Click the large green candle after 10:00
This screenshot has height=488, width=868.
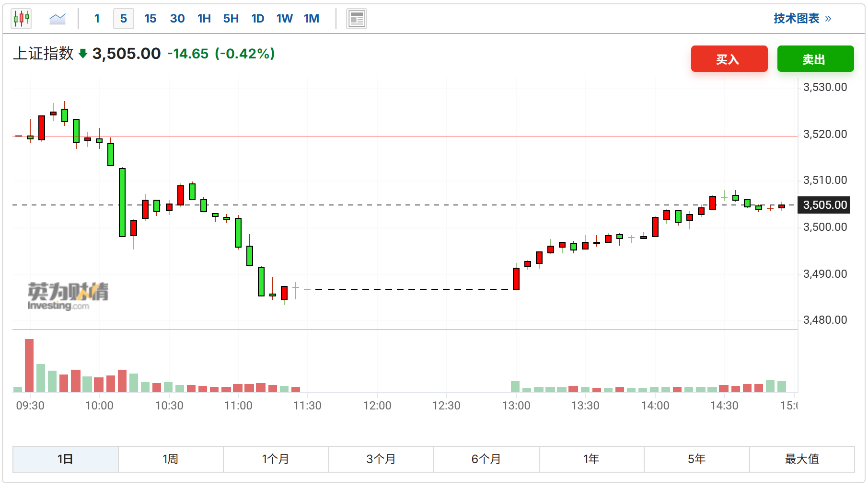pyautogui.click(x=122, y=202)
